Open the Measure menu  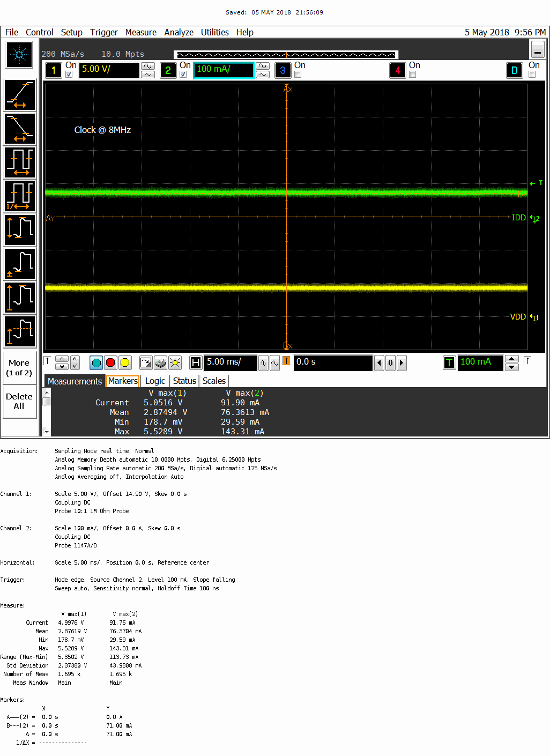[141, 32]
